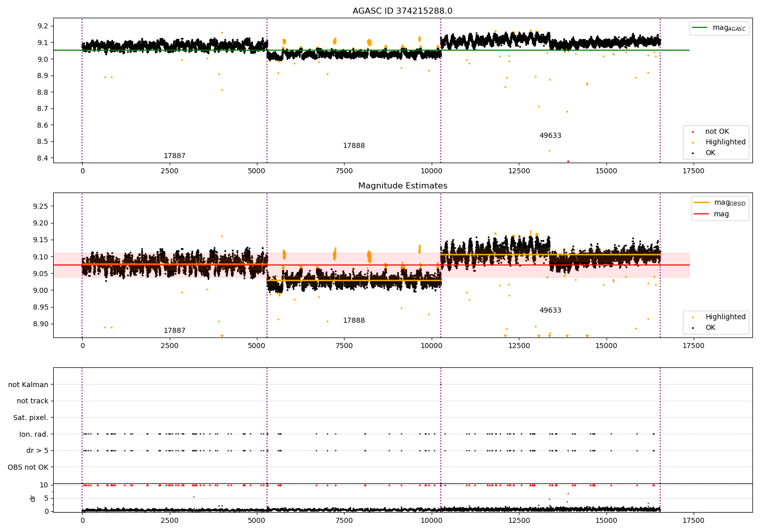Viewport: 760px width, 532px height.
Task: Select the mag AGASC legend label in top plot
Action: [x=729, y=28]
